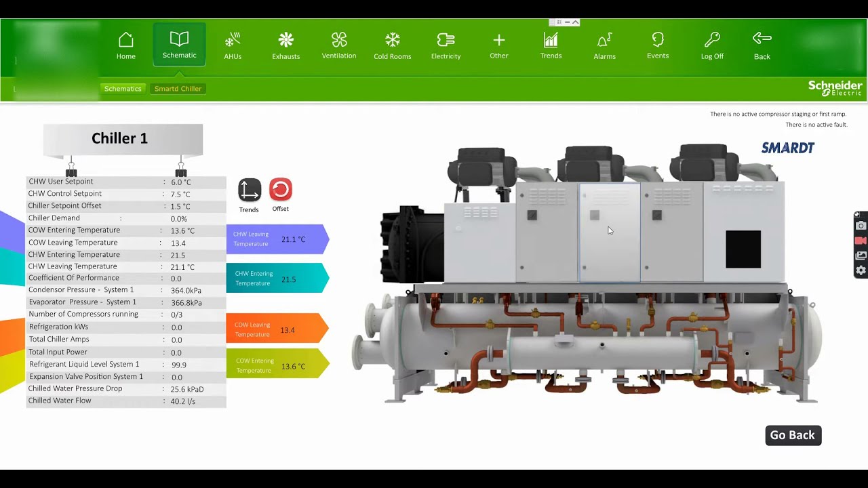Screen dimensions: 868x488
Task: Open the Events page
Action: click(x=658, y=46)
